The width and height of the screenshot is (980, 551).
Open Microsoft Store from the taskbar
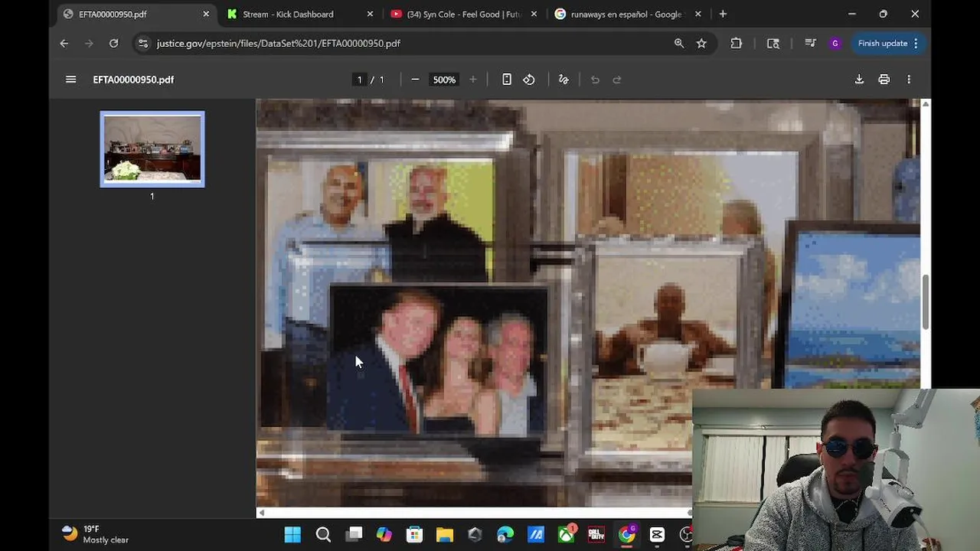[x=414, y=535]
